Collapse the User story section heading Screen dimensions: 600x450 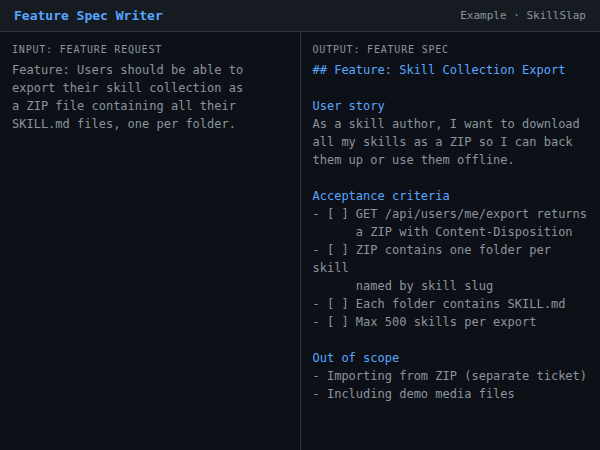click(x=348, y=106)
